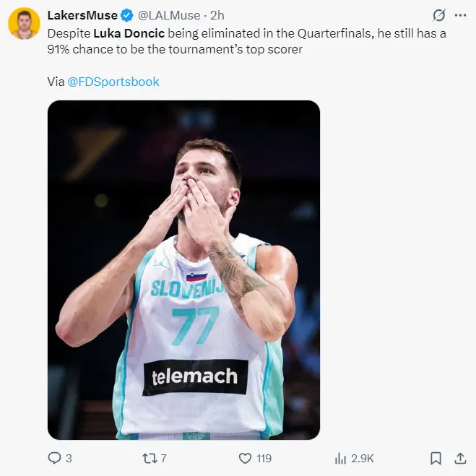The image size is (476, 476).
Task: Click the repost count 7
Action: (163, 458)
